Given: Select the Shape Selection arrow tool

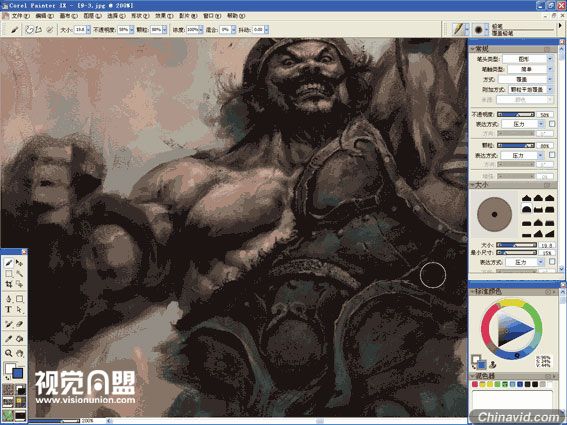Looking at the screenshot, I should tap(20, 310).
